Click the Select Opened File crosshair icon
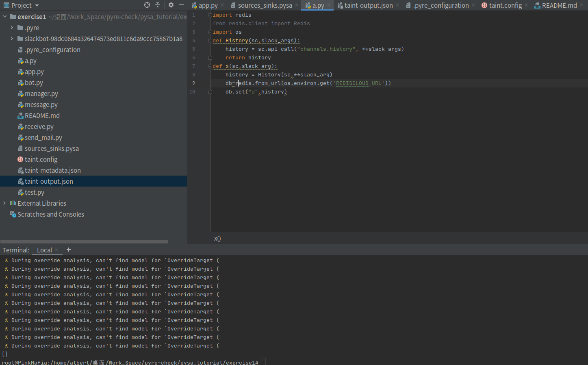 pos(146,5)
